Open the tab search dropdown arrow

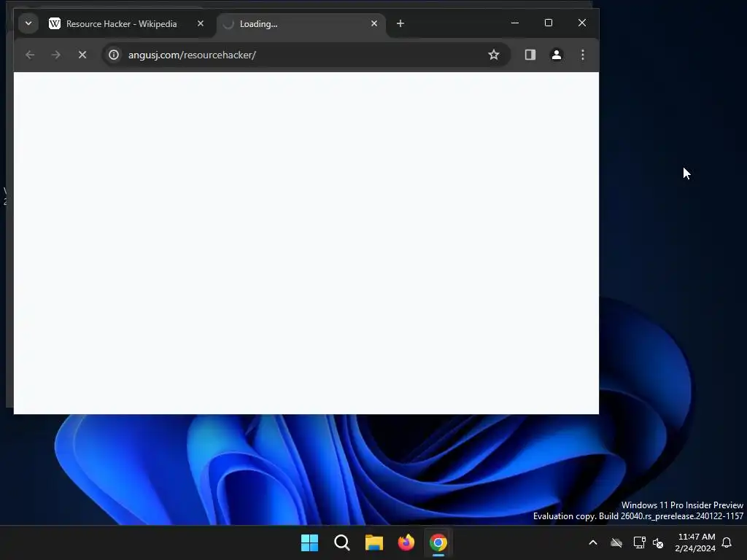click(28, 23)
